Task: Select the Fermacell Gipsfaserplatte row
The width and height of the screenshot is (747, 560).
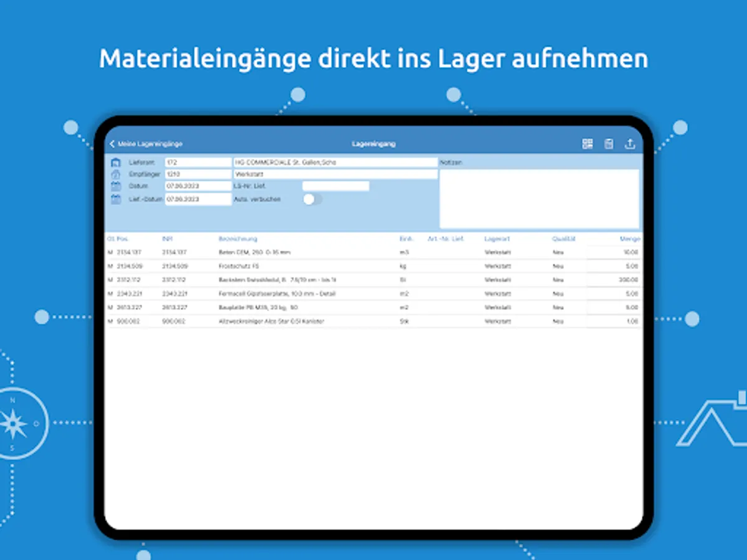Action: [374, 294]
